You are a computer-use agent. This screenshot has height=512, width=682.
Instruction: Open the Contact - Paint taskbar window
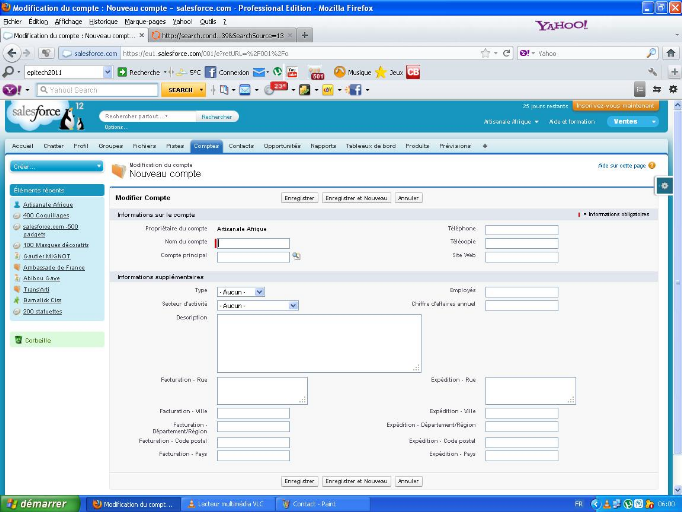(x=323, y=504)
